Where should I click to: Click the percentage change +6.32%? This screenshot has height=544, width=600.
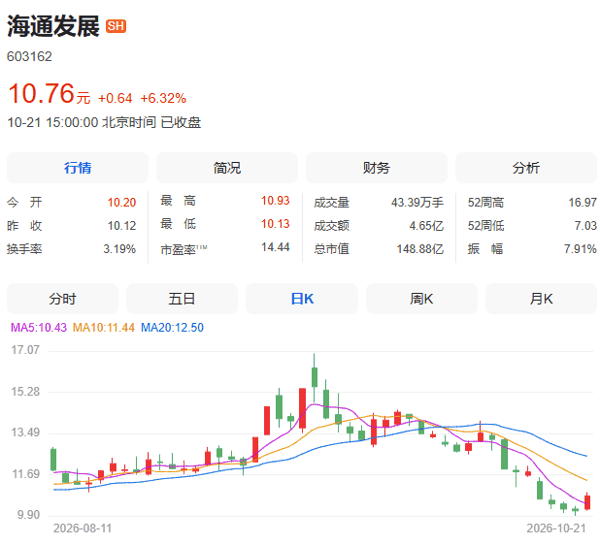163,98
